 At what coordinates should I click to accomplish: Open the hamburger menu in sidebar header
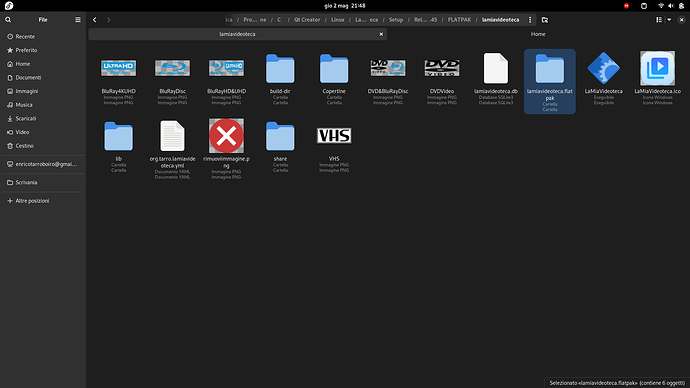[x=78, y=20]
